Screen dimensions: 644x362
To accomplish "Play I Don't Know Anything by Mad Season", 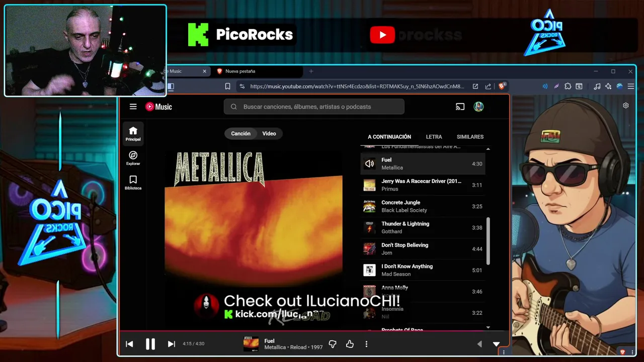I will click(423, 270).
